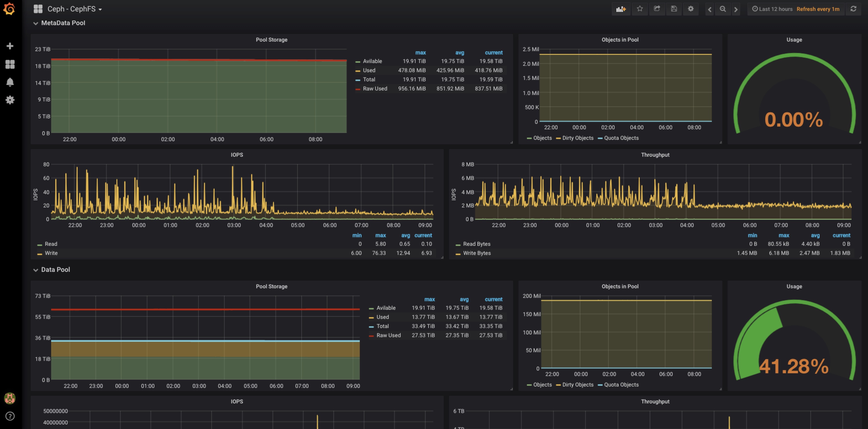Star this dashboard as favorite
Viewport: 868px width, 429px height.
(x=639, y=9)
